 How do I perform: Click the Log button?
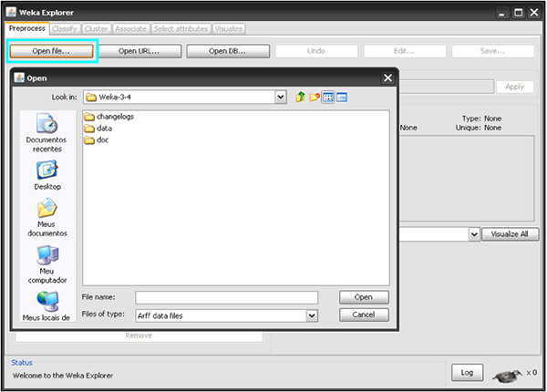click(467, 373)
